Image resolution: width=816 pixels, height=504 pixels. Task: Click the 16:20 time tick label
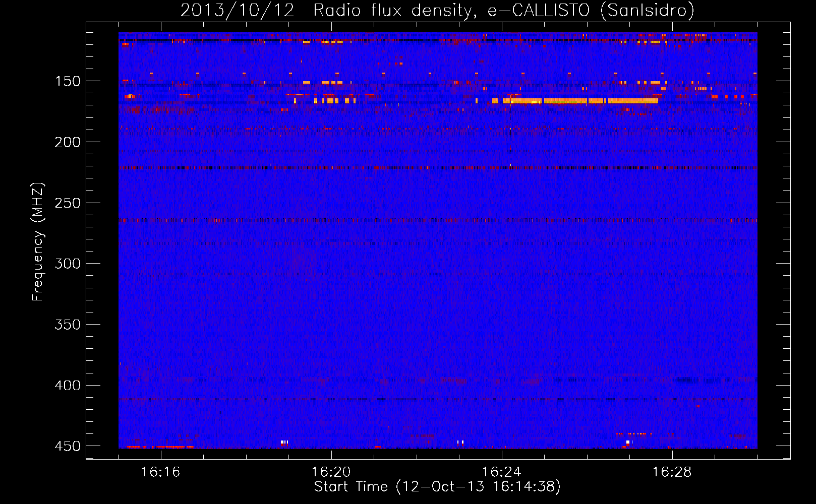[x=331, y=472]
